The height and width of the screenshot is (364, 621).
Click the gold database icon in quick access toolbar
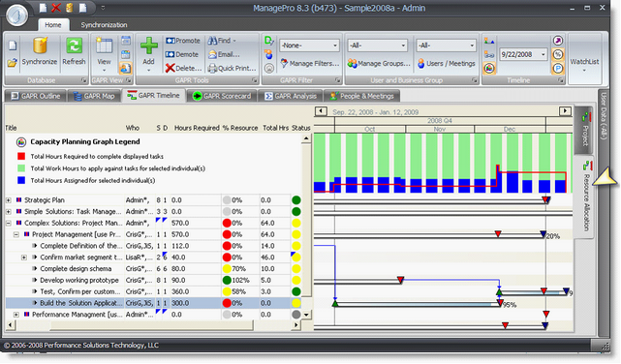[x=70, y=8]
